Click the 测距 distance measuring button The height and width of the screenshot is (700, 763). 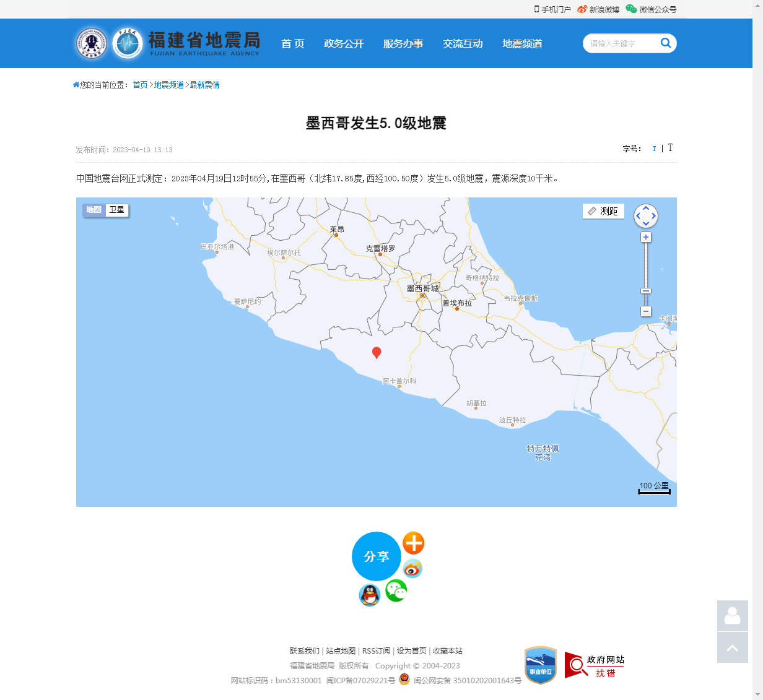[603, 211]
